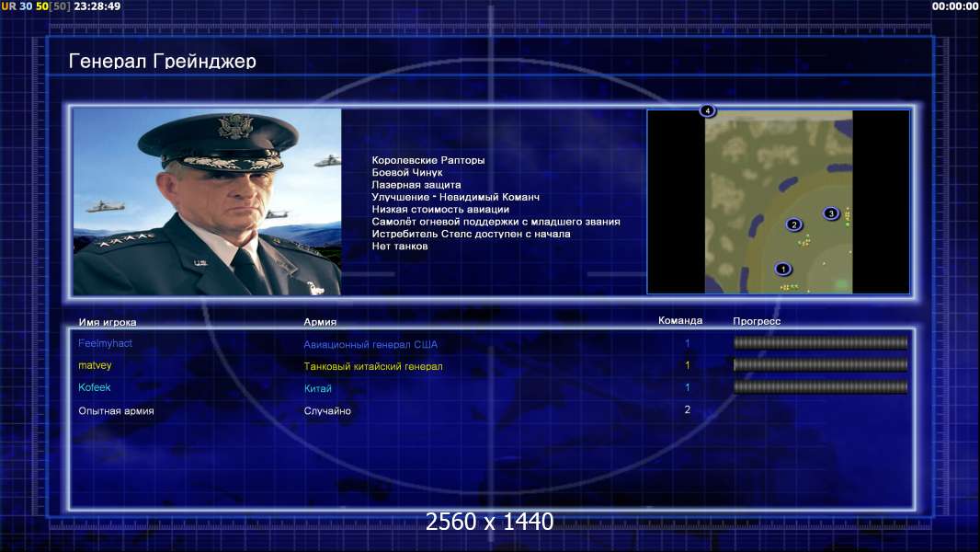Image resolution: width=980 pixels, height=552 pixels.
Task: Click start position marker 1 on minimap
Action: pyautogui.click(x=782, y=269)
